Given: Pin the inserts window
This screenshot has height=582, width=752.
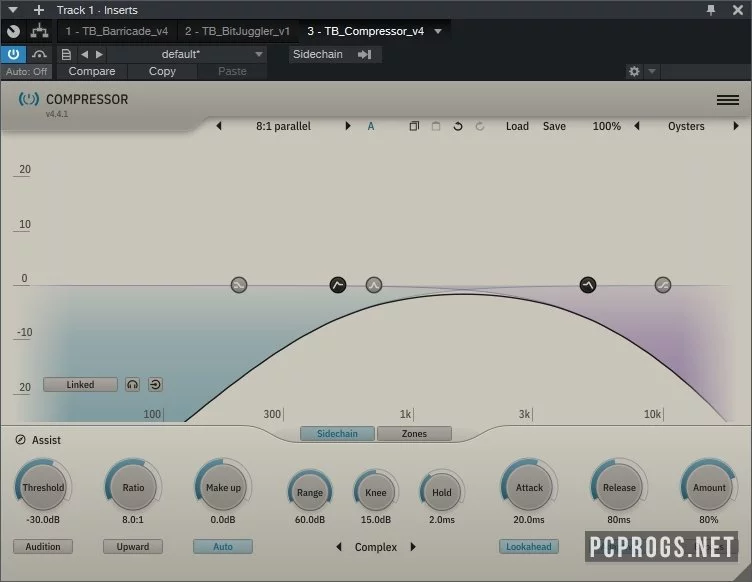Looking at the screenshot, I should pyautogui.click(x=711, y=10).
